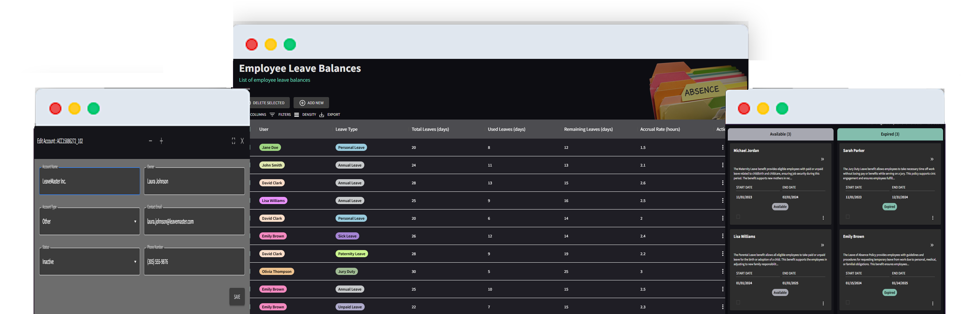The height and width of the screenshot is (314, 980).
Task: Switch to the Expired (3) tab
Action: tap(890, 134)
